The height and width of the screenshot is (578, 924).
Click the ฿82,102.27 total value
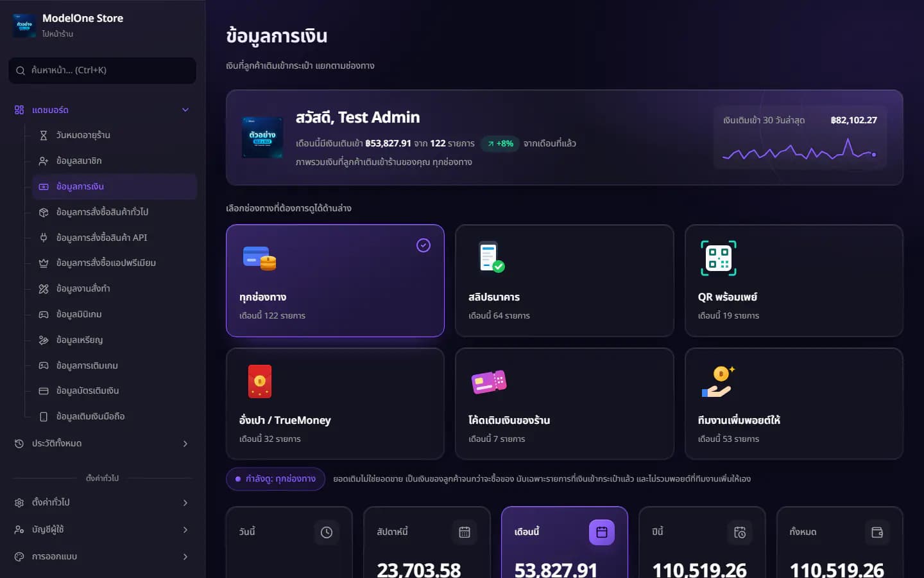point(853,120)
